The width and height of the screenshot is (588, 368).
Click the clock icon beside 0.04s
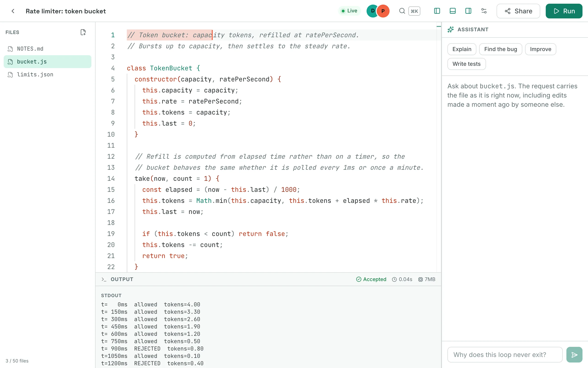tap(394, 279)
